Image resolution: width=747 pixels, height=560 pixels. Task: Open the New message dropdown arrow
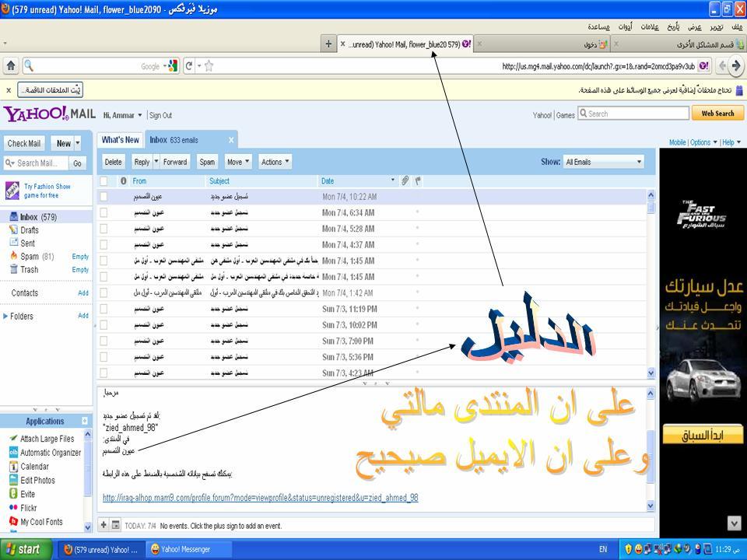(78, 143)
